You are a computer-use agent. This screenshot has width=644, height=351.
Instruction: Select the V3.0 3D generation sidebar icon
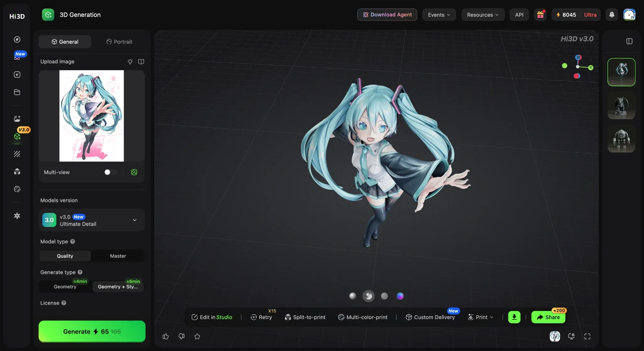pyautogui.click(x=17, y=136)
